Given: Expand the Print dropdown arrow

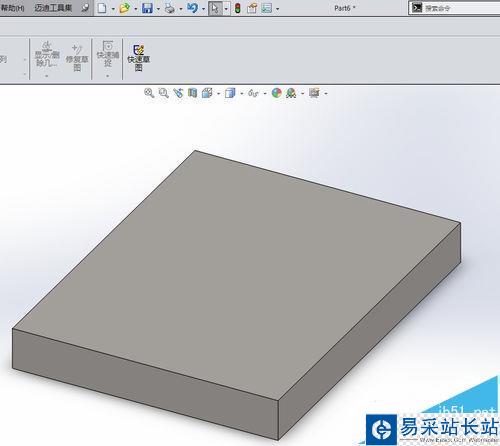Looking at the screenshot, I should click(181, 9).
